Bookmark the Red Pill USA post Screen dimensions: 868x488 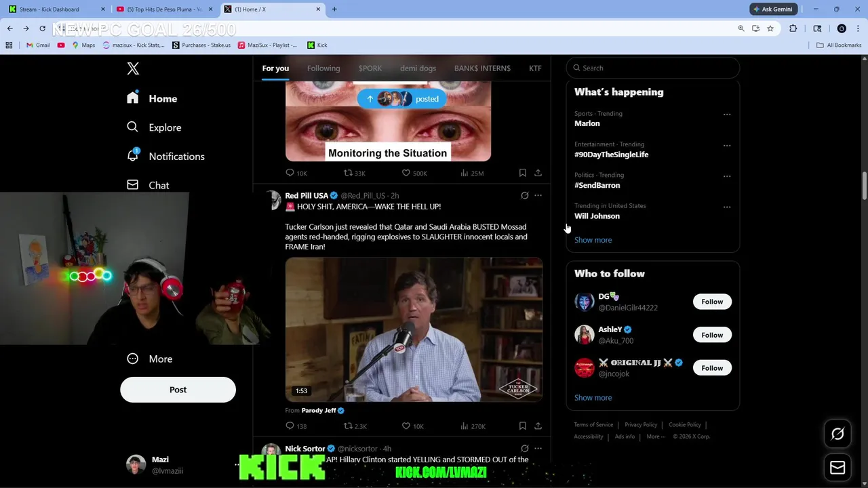point(522,426)
